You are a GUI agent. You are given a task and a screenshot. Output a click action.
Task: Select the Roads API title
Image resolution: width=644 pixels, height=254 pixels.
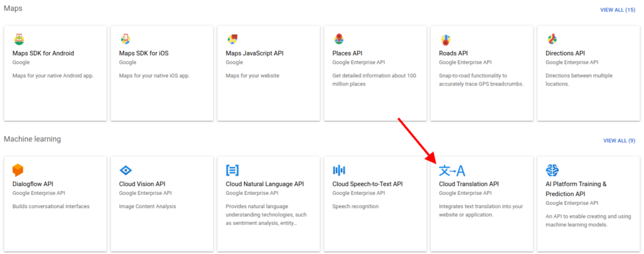coord(453,53)
